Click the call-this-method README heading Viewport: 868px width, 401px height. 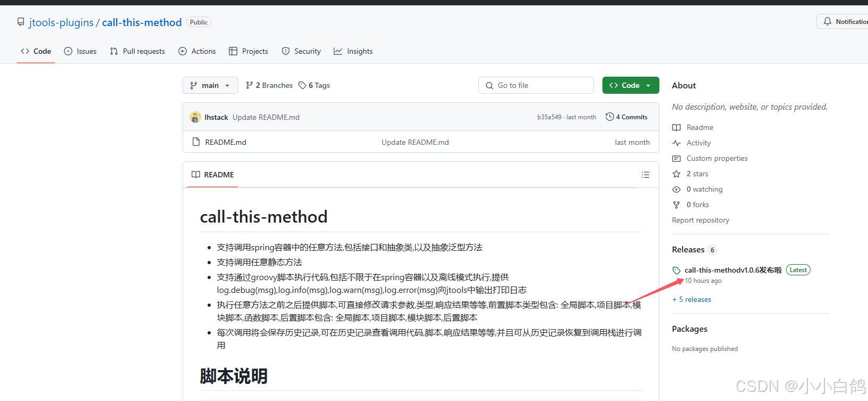pyautogui.click(x=263, y=217)
